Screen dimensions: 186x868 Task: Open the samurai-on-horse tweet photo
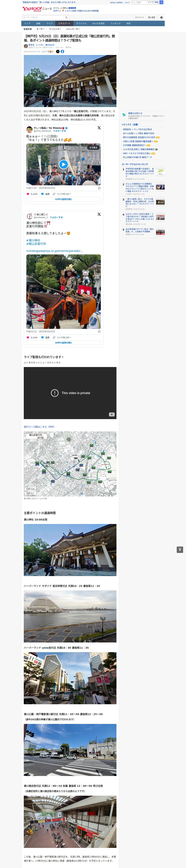point(63,292)
